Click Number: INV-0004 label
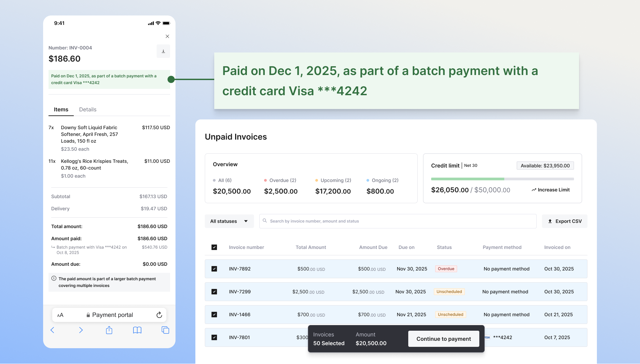The image size is (640, 364). (70, 48)
